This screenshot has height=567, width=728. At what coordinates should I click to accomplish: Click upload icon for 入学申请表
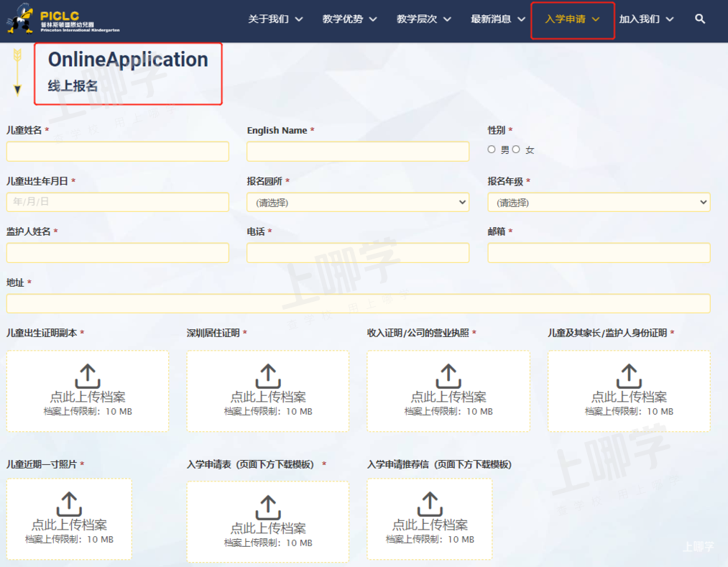click(267, 507)
